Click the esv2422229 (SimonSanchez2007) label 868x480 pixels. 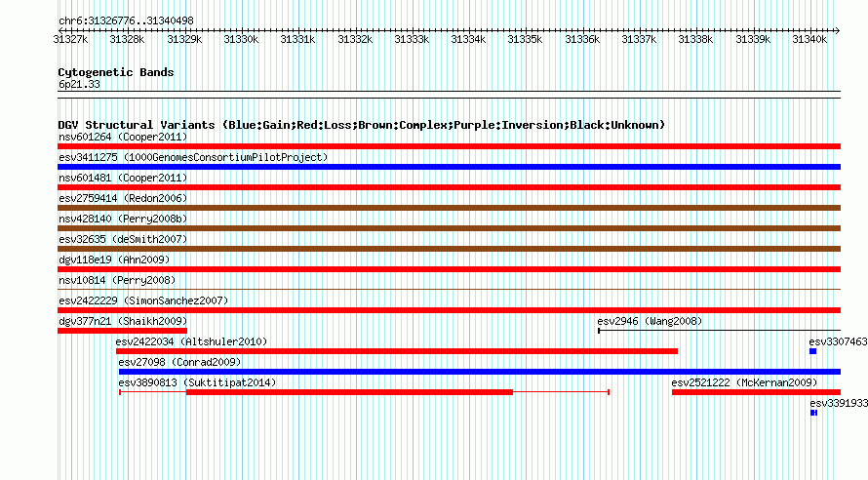(143, 300)
